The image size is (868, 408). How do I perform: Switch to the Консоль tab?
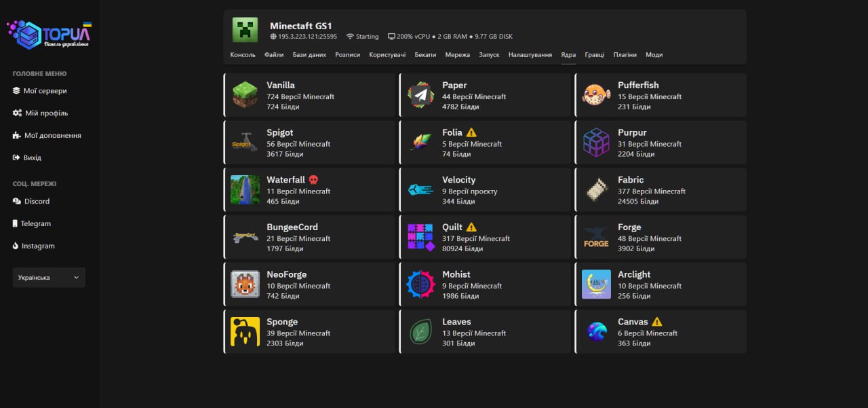[243, 55]
